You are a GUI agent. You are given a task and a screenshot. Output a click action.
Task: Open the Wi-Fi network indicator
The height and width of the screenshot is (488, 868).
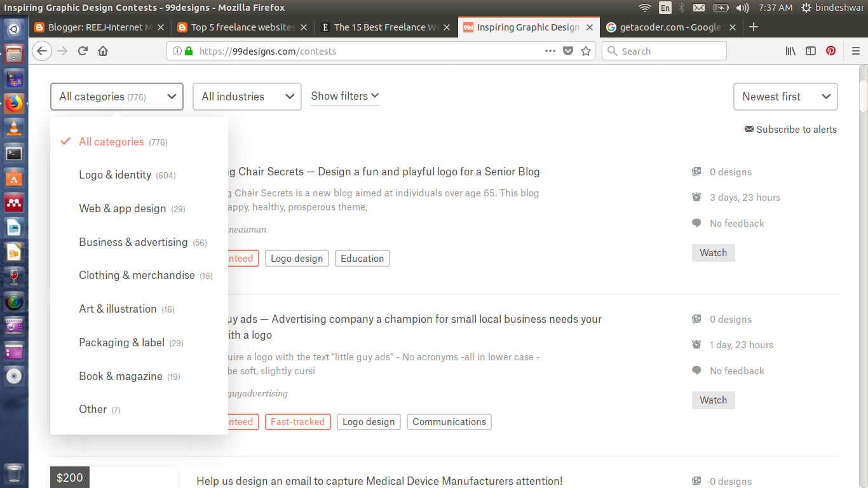point(645,8)
